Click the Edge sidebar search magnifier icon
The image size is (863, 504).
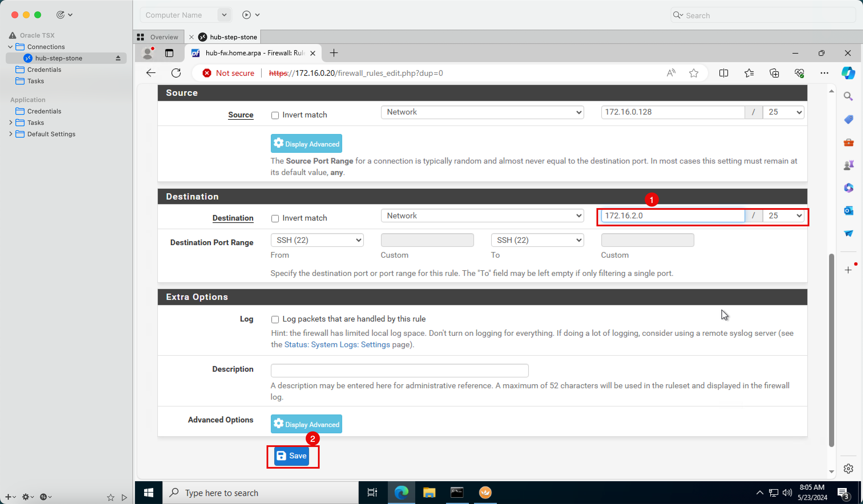coord(848,96)
